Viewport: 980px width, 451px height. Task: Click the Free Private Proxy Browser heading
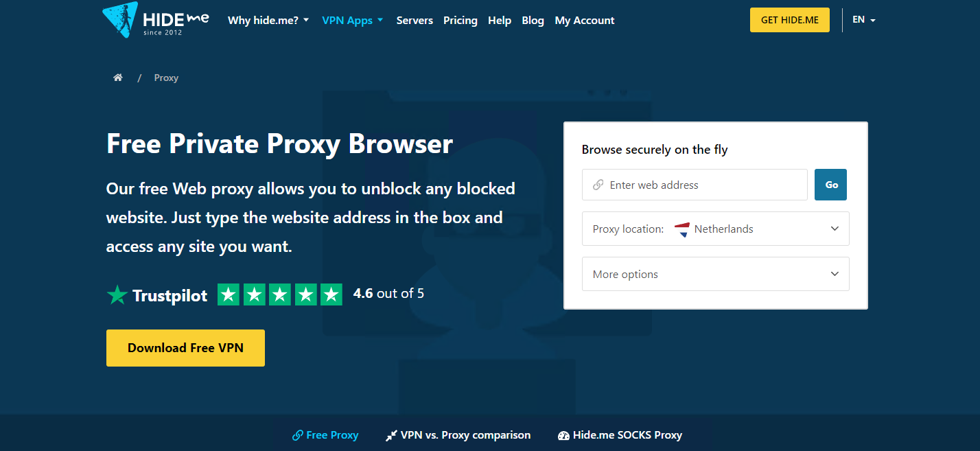click(279, 144)
